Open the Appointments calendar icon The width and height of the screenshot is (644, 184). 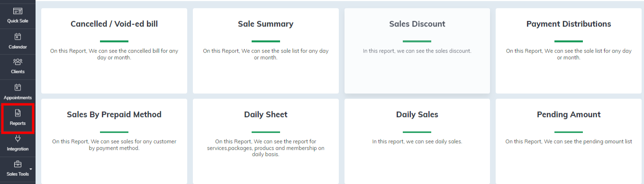(18, 87)
